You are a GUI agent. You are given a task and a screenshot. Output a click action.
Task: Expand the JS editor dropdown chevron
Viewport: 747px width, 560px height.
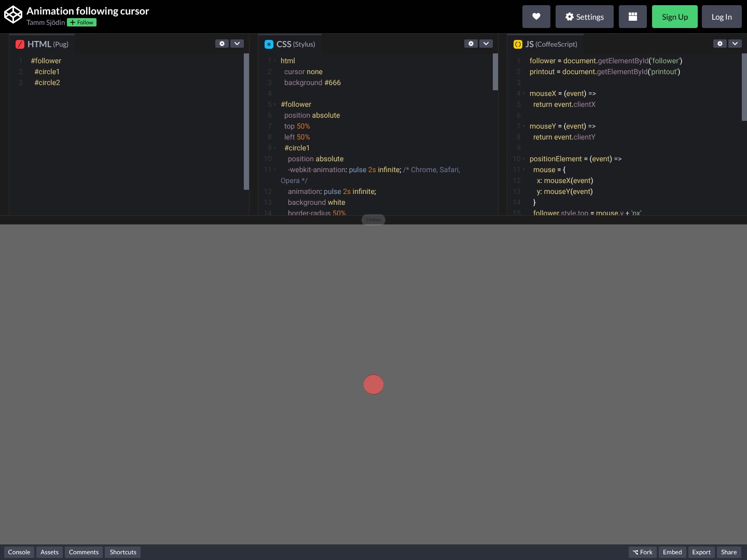pyautogui.click(x=735, y=44)
